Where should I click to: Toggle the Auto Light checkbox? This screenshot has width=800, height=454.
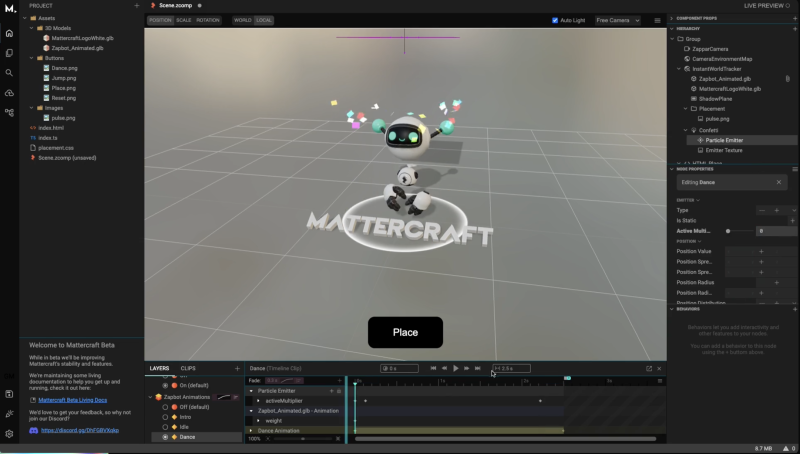(x=556, y=20)
